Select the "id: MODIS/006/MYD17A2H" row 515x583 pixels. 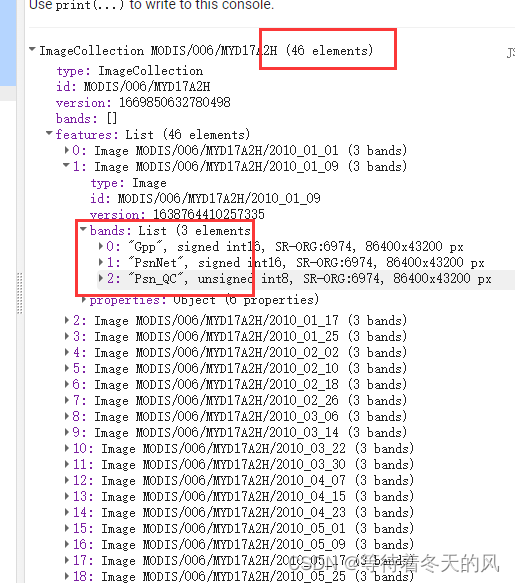[x=133, y=87]
